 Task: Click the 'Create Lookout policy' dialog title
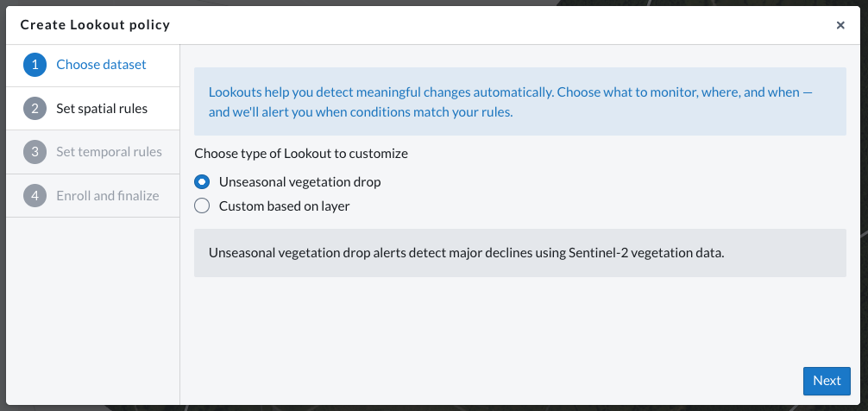[95, 25]
